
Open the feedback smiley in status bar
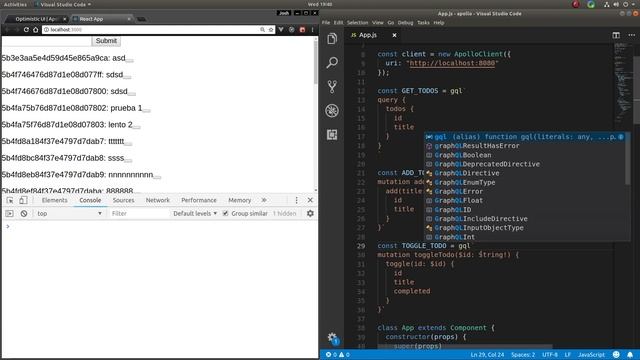click(x=616, y=355)
